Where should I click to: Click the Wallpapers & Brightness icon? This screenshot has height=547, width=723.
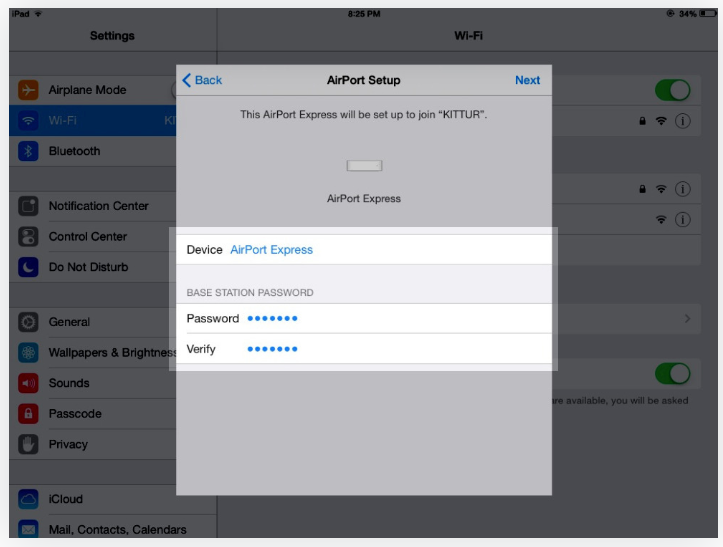click(x=28, y=353)
